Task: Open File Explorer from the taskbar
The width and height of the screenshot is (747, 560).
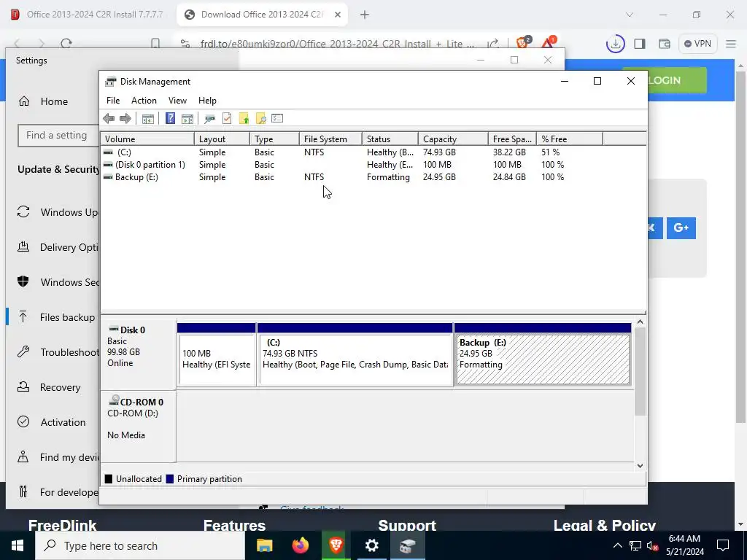Action: 264,545
